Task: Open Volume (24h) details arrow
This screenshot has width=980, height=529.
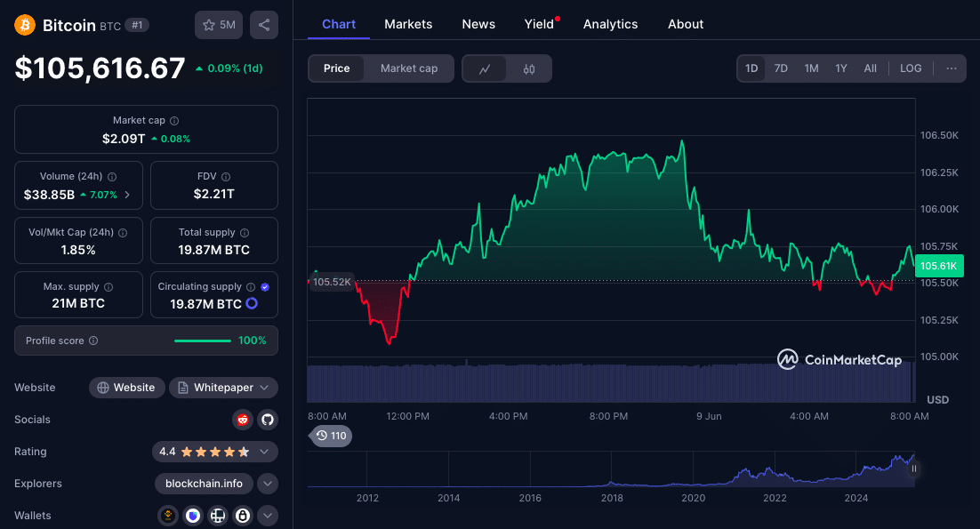Action: (127, 195)
